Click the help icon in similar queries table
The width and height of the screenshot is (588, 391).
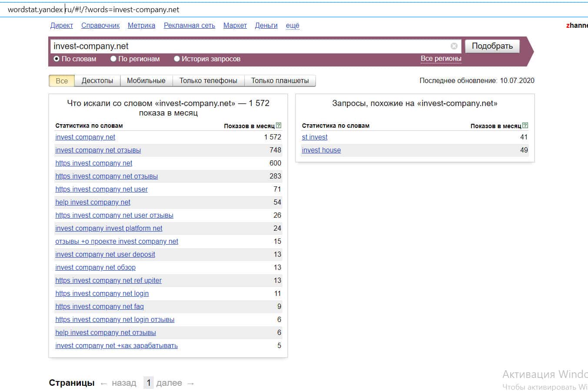click(525, 126)
